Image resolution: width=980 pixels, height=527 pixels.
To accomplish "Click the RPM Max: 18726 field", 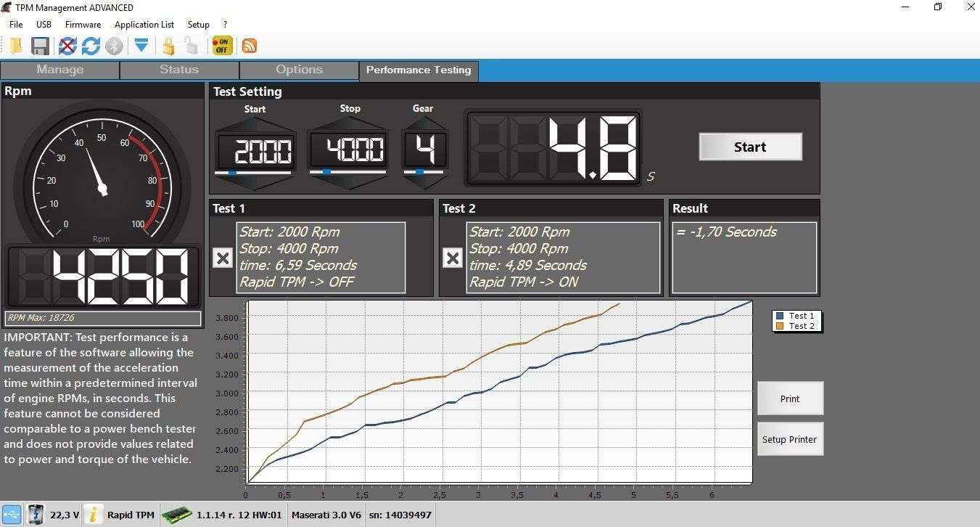I will (x=103, y=318).
